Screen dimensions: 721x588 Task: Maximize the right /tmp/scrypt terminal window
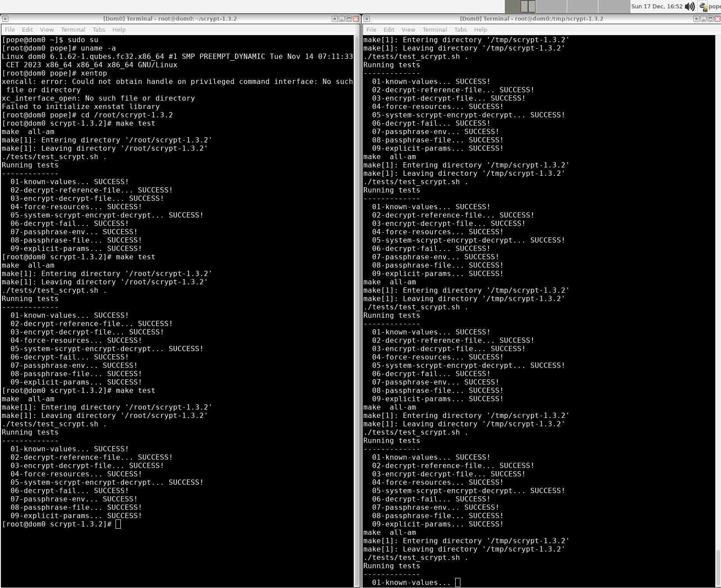pyautogui.click(x=710, y=19)
